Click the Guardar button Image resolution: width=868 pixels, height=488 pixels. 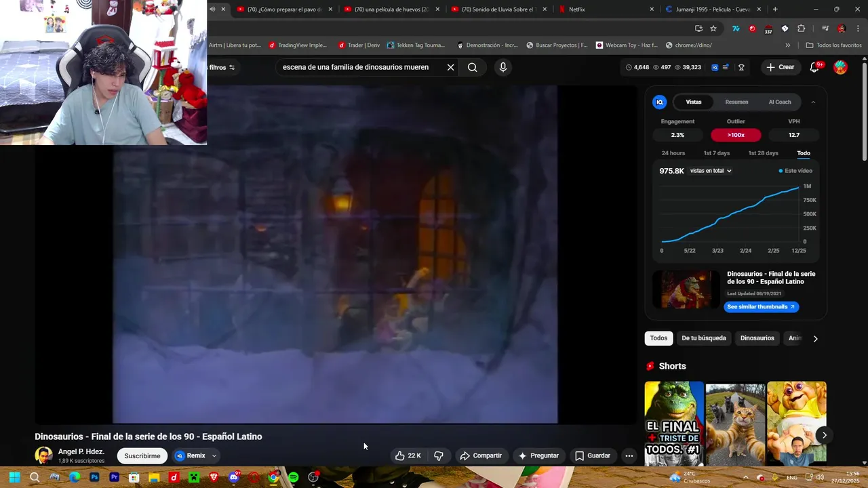[593, 455]
